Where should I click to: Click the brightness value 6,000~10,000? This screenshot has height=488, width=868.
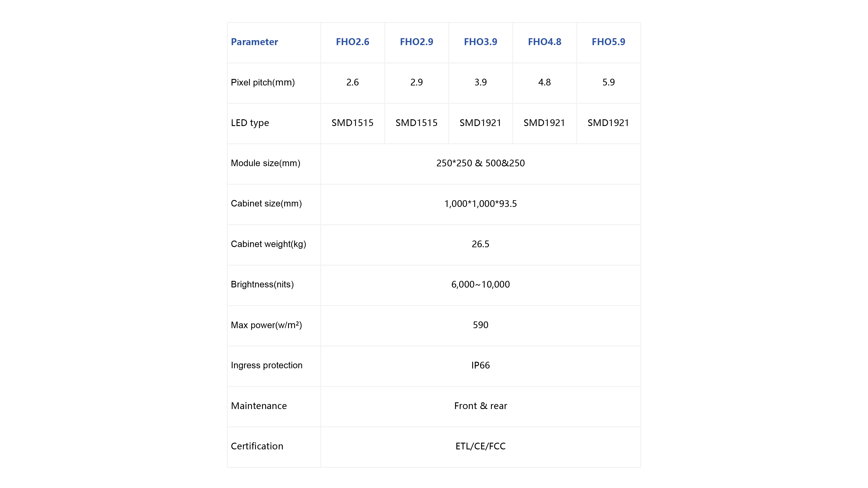[x=480, y=285]
